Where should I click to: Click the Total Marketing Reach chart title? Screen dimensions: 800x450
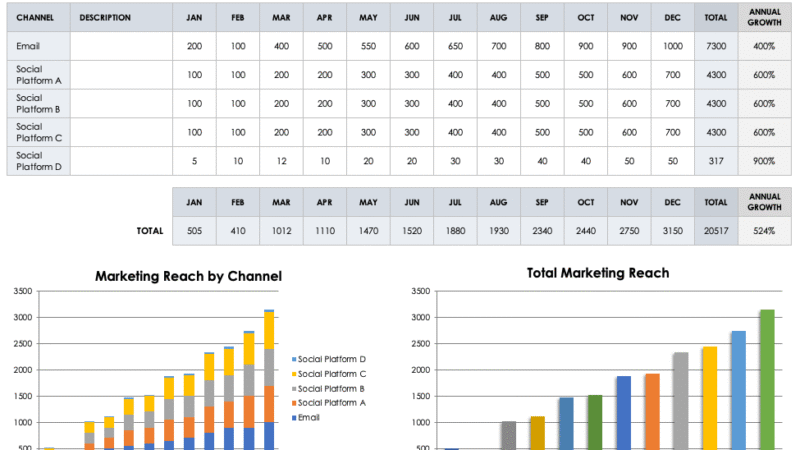pyautogui.click(x=597, y=273)
